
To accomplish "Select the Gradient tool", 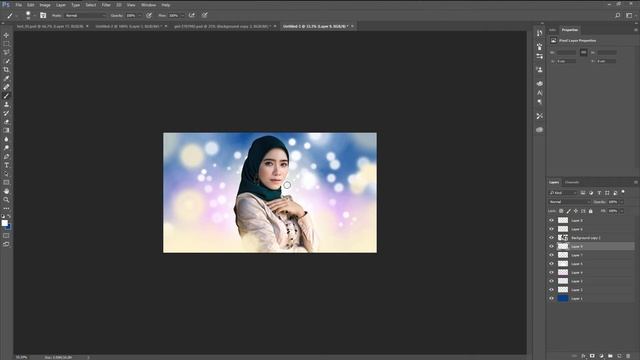I will [x=6, y=130].
